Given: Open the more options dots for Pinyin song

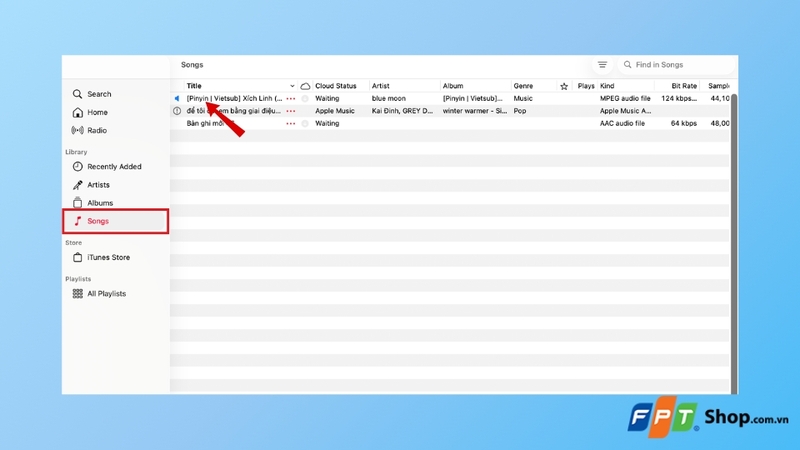Looking at the screenshot, I should (x=291, y=98).
